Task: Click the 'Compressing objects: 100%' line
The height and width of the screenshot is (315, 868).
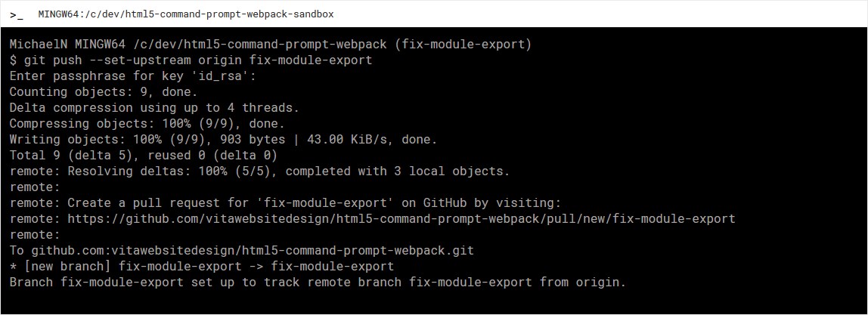Action: click(147, 124)
